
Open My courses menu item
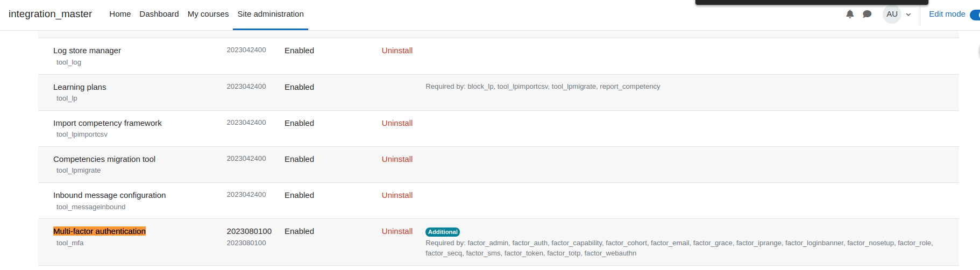point(208,14)
